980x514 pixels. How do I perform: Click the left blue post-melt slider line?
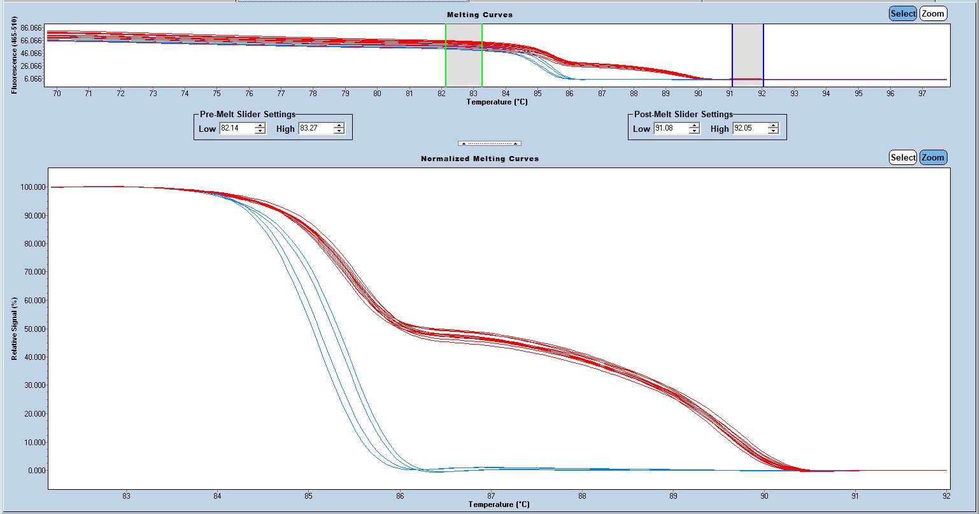(732, 55)
